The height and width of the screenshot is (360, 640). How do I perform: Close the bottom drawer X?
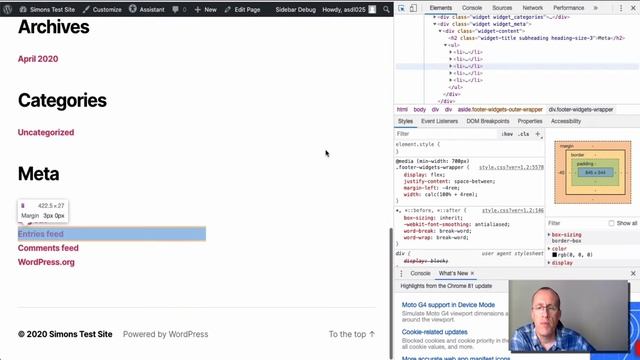pos(633,273)
